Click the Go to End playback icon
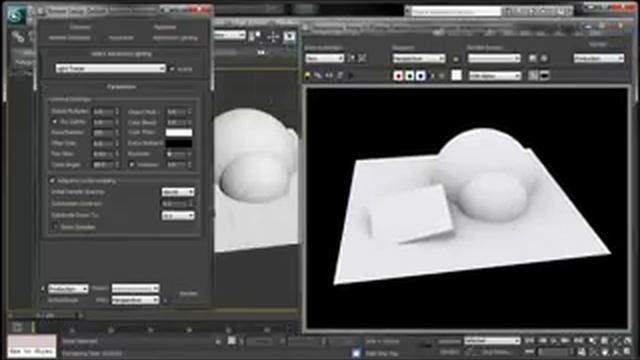The height and width of the screenshot is (360, 640). coord(578,340)
